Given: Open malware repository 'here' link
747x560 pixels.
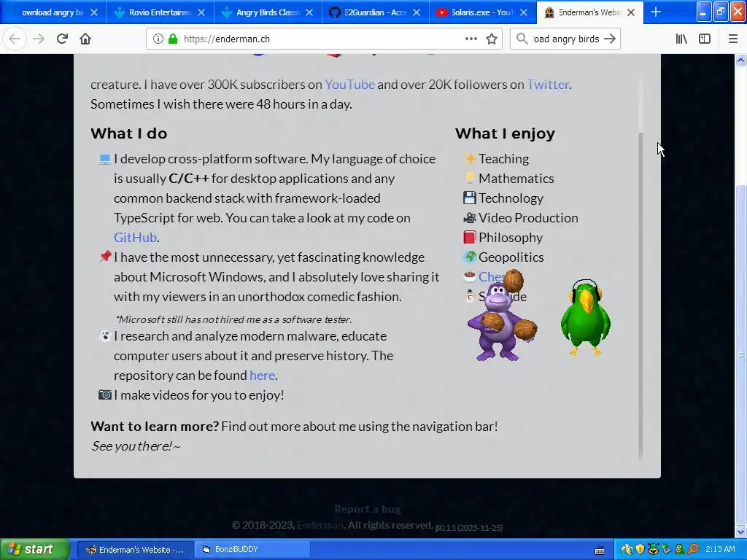Looking at the screenshot, I should pos(262,376).
